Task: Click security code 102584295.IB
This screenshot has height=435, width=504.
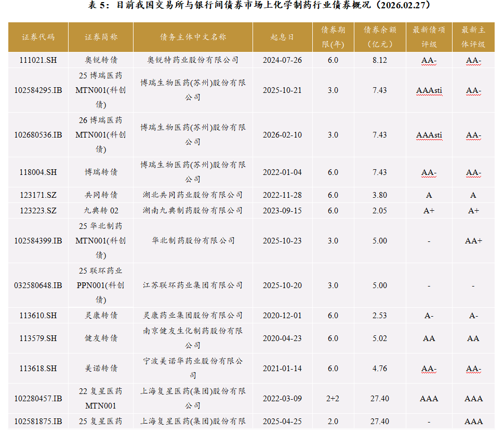Action: click(x=38, y=90)
